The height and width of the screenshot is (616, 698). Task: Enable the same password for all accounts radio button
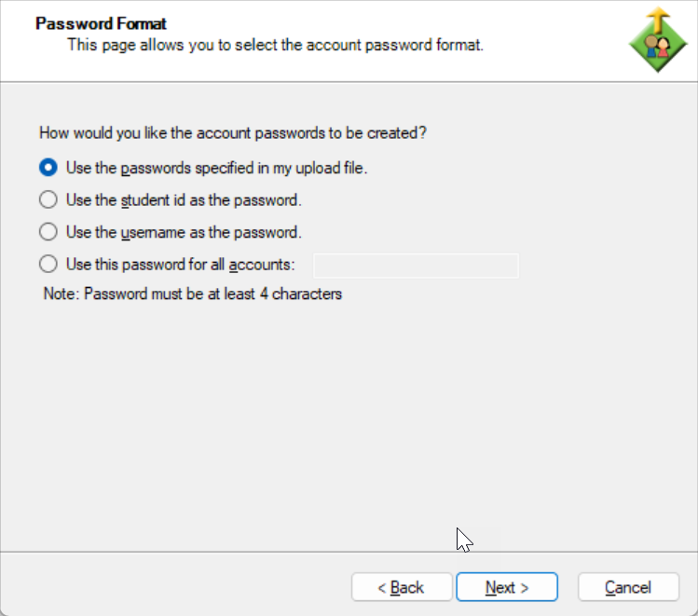click(48, 265)
